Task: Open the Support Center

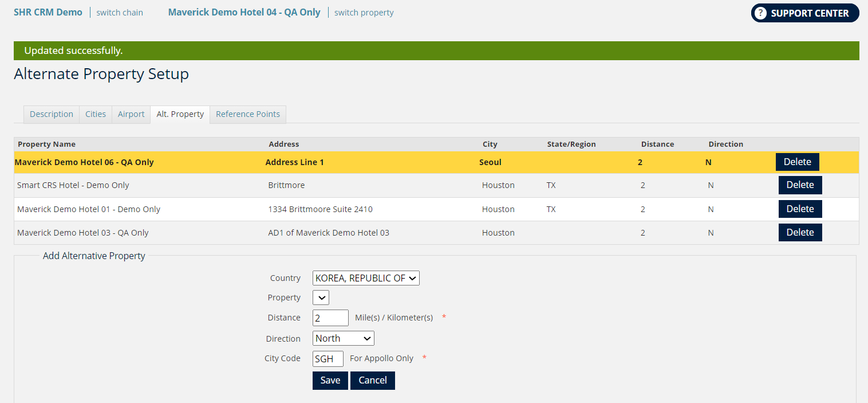Action: click(x=805, y=13)
